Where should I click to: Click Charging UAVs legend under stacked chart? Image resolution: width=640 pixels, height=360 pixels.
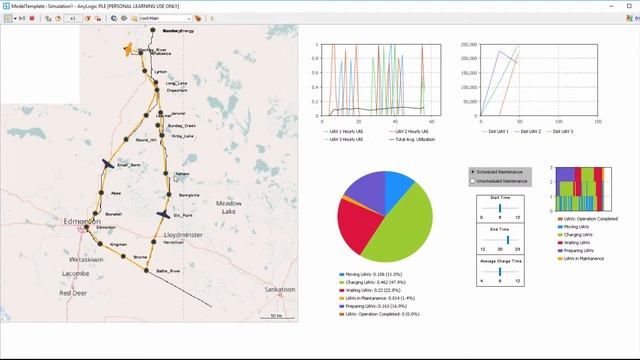(575, 235)
